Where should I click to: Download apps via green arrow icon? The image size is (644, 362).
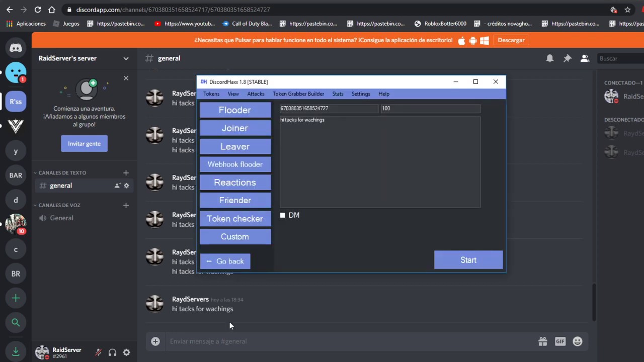[x=16, y=351]
